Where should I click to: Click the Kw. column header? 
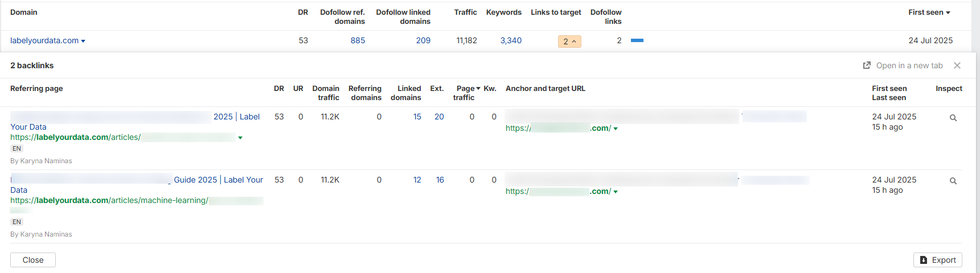click(x=490, y=88)
